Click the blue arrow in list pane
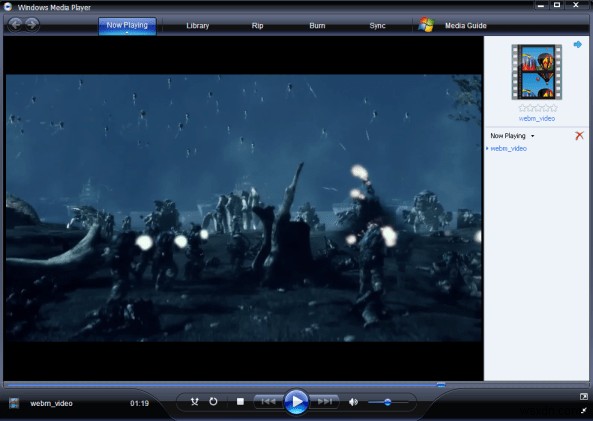Viewport: 593px width, 421px height. 577,45
